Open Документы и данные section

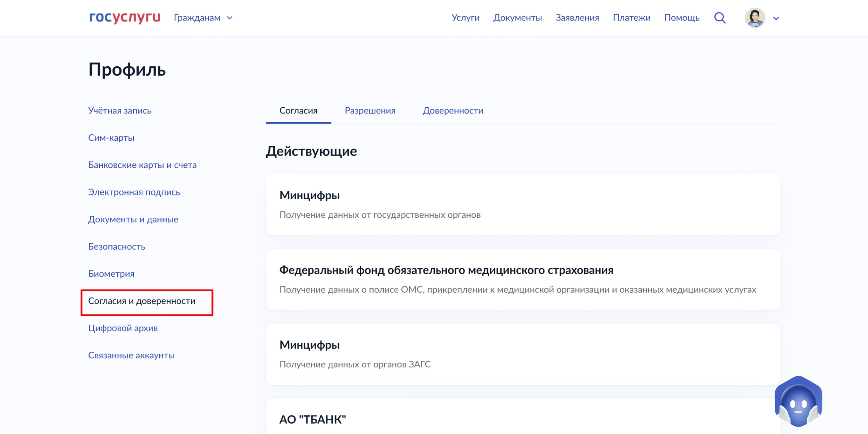tap(133, 219)
